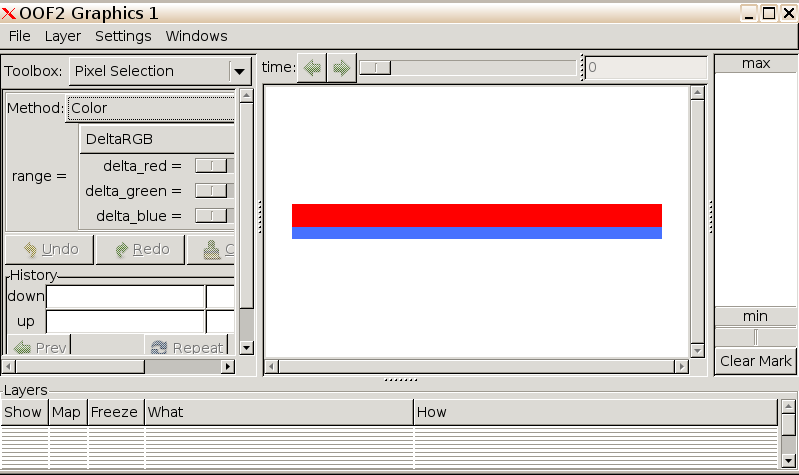Click the Prev history button
The height and width of the screenshot is (475, 799).
(40, 347)
